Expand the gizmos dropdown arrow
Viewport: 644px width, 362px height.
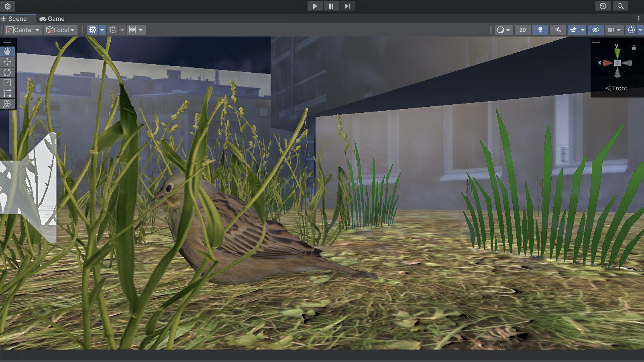click(x=640, y=30)
